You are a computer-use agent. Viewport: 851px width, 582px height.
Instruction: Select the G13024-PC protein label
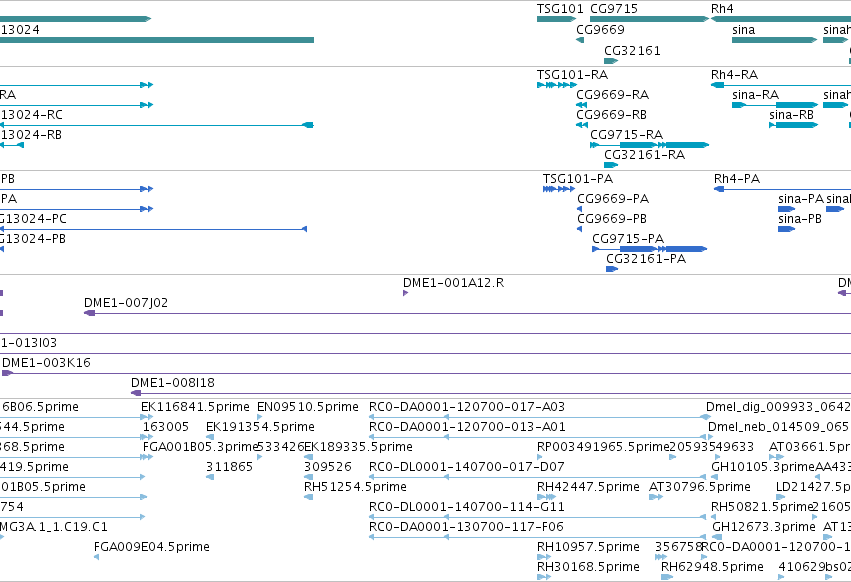[33, 219]
